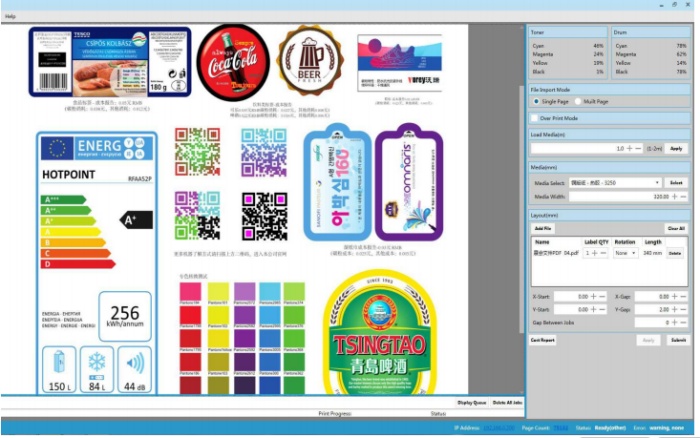Increase Load Media with plus
700x438 pixels.
(x=629, y=148)
